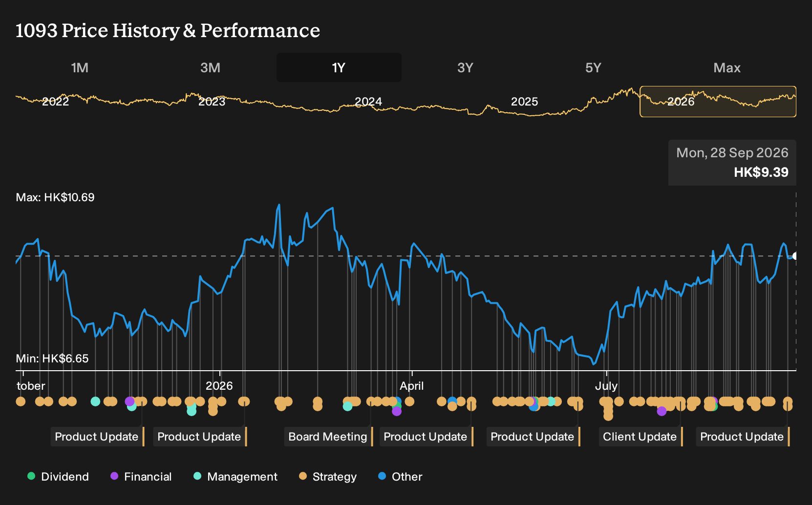This screenshot has height=505, width=812.
Task: Click the 1093 Price History & Performance heading
Action: click(168, 31)
